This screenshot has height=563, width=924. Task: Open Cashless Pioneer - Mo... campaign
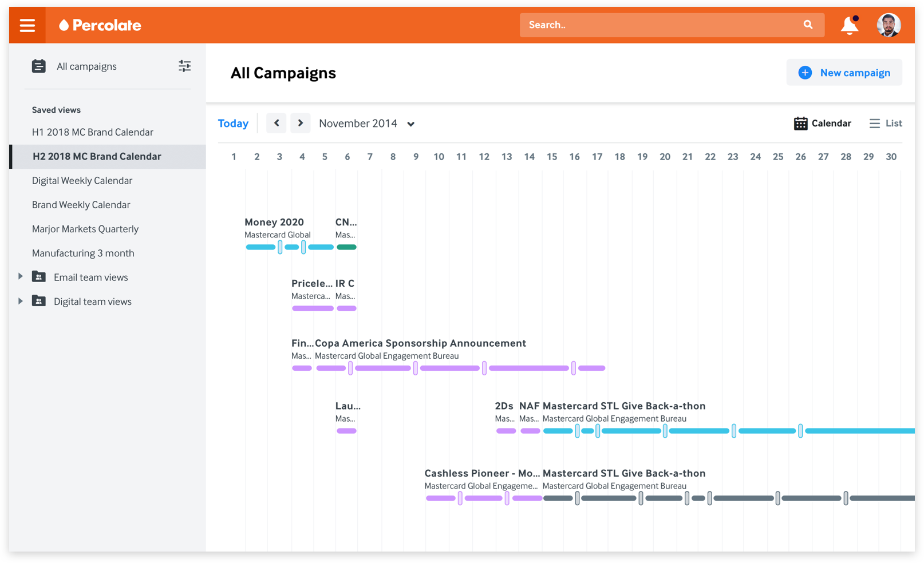click(482, 473)
